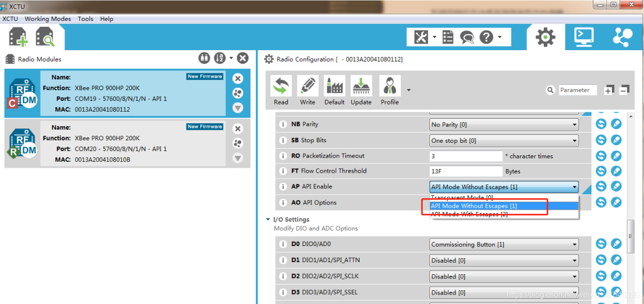Write the AP API Enable setting pencil
Image resolution: width=644 pixels, height=304 pixels.
click(x=616, y=186)
